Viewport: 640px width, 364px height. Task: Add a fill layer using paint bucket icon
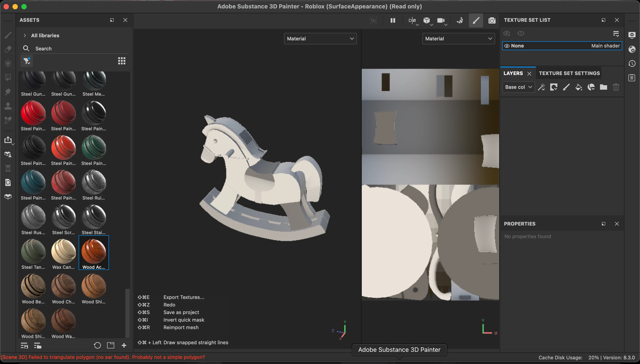pos(578,87)
